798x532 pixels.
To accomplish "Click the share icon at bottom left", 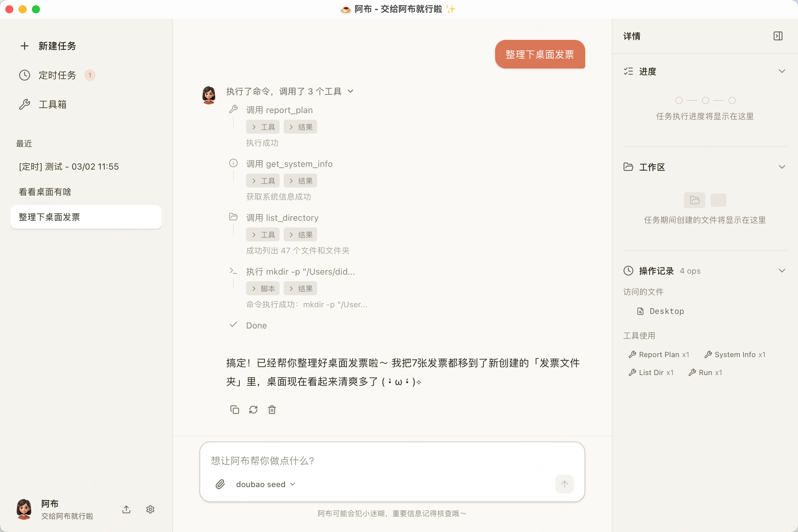I will tap(126, 509).
